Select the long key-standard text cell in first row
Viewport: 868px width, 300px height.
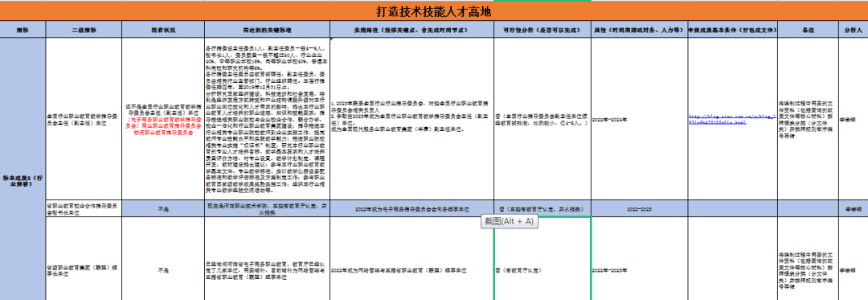tap(268, 119)
